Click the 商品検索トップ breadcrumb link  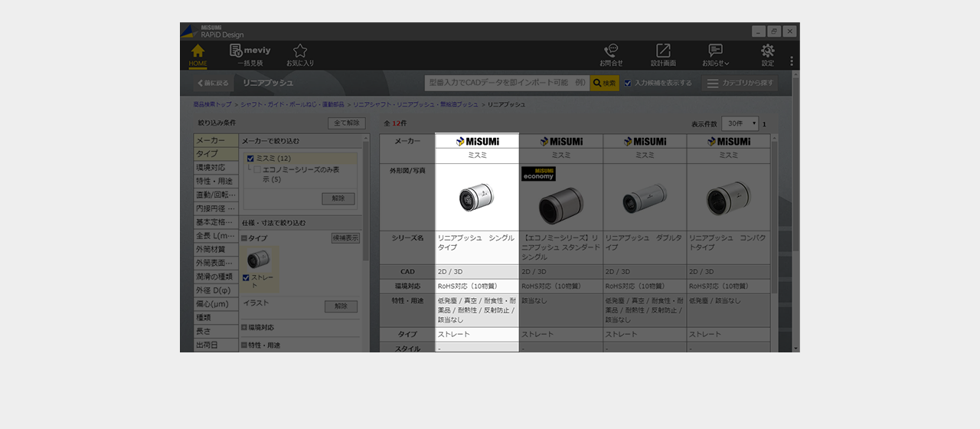(213, 104)
